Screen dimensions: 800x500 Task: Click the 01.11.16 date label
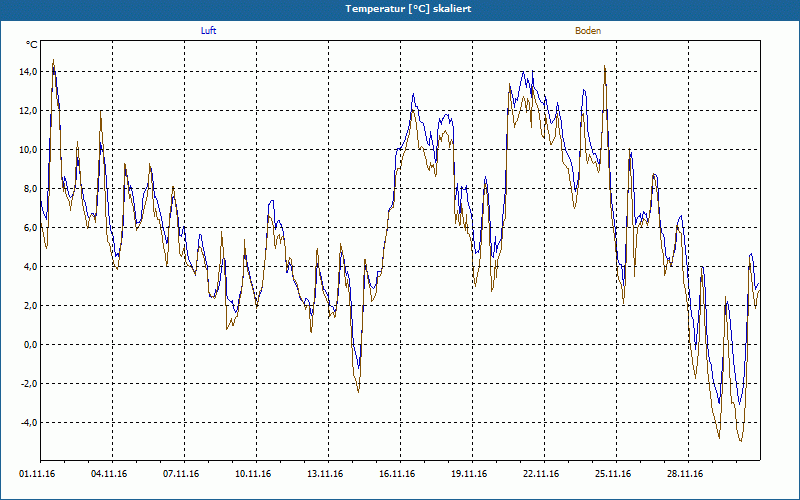(37, 474)
